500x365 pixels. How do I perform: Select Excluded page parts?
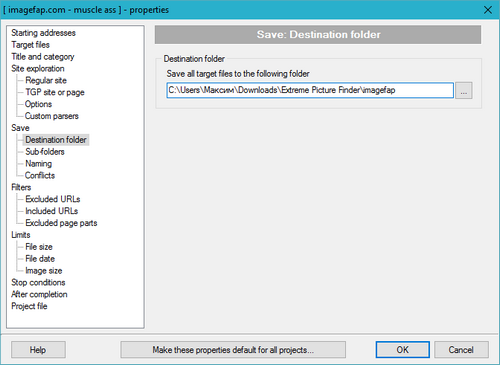[x=61, y=223]
